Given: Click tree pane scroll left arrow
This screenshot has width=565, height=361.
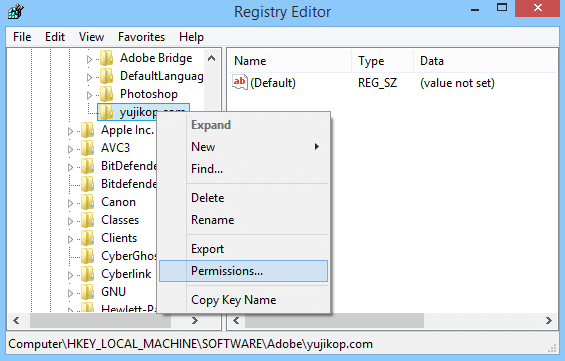Looking at the screenshot, I should coord(16,320).
